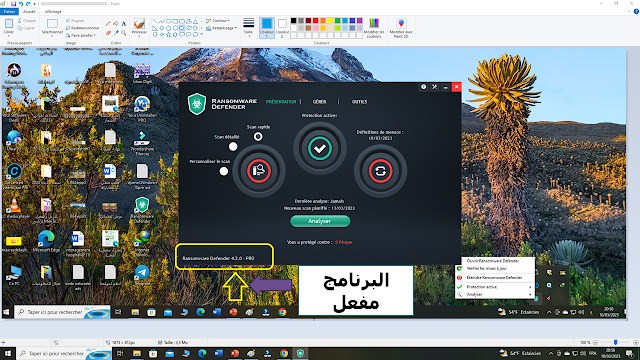Pick the yellow color swatch

click(x=330, y=20)
